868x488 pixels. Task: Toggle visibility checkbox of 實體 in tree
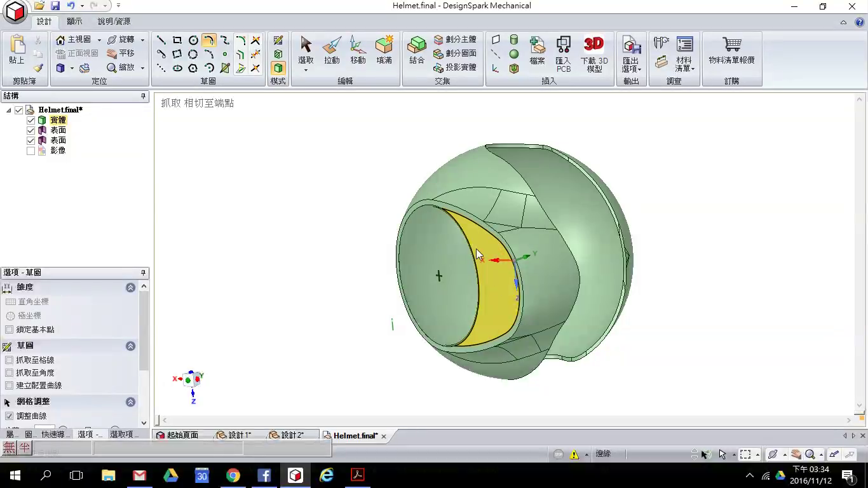coord(31,120)
